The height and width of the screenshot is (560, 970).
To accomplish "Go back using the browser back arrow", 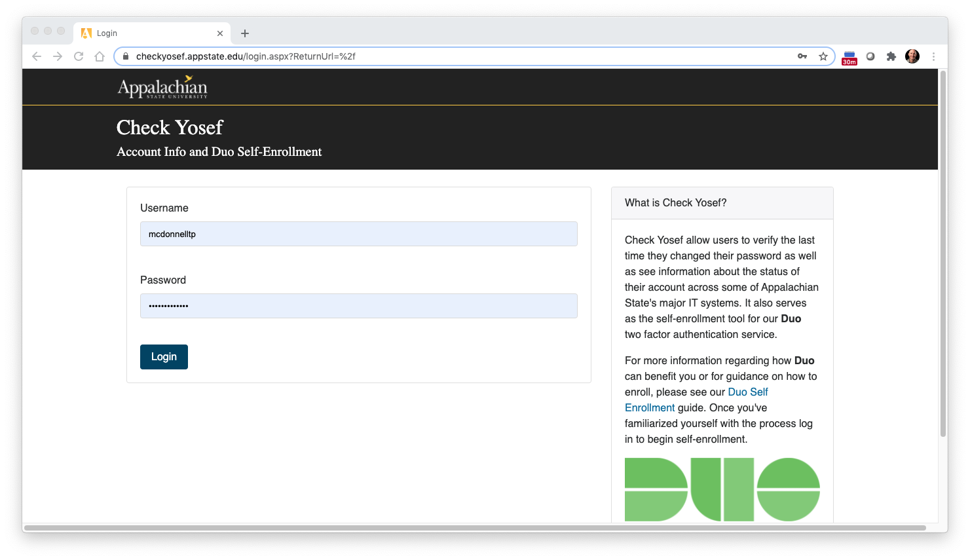I will coord(37,56).
